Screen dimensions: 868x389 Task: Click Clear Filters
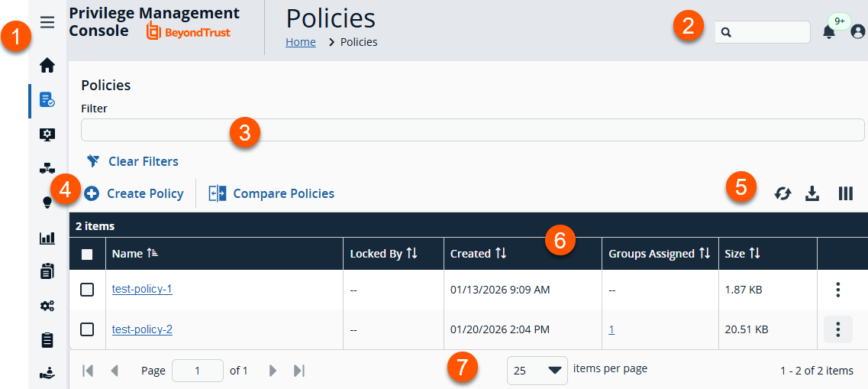132,161
